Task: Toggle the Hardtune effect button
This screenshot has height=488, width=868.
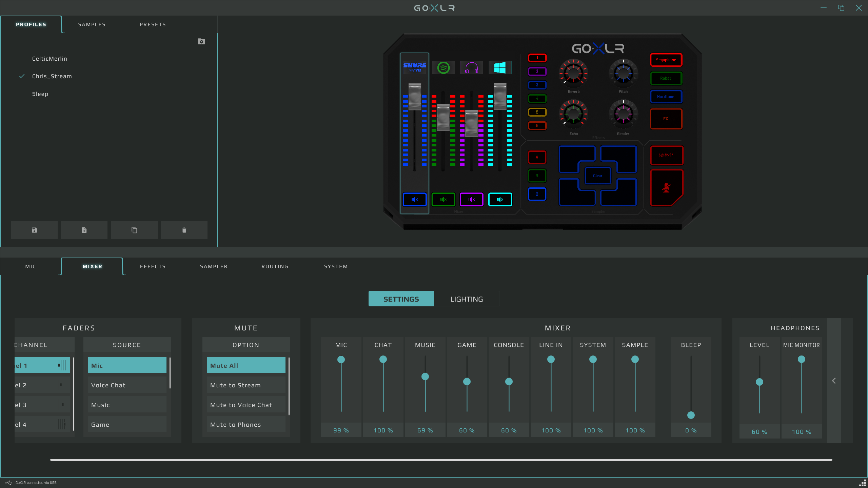Action: (x=666, y=97)
